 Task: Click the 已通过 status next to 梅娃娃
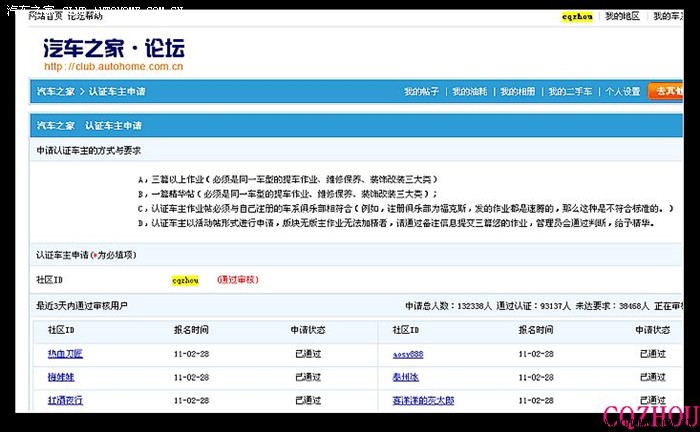[308, 377]
